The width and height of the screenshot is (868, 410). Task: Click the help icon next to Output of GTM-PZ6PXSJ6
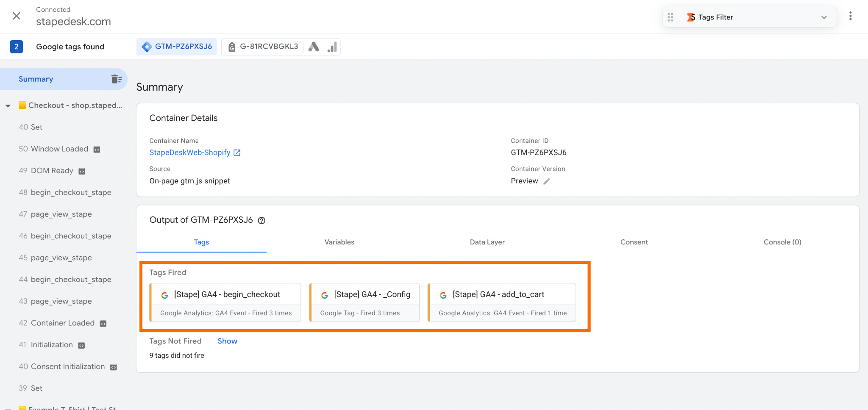coord(262,220)
